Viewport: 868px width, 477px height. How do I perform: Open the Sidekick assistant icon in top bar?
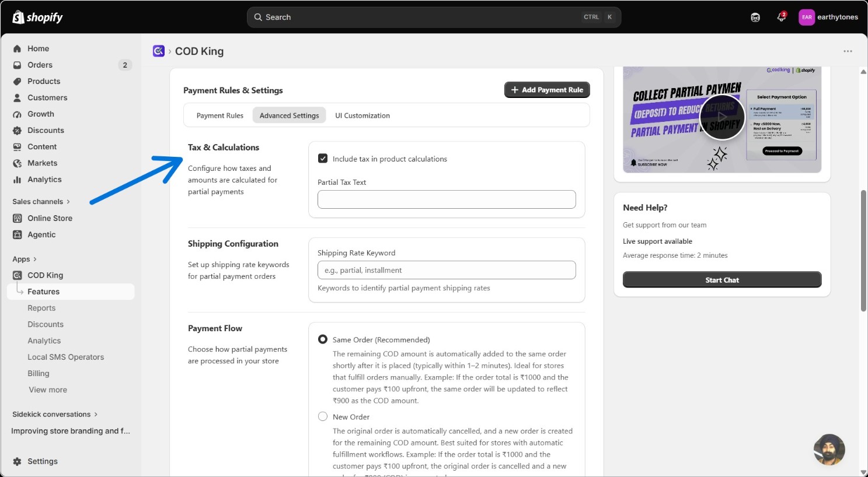pyautogui.click(x=755, y=17)
